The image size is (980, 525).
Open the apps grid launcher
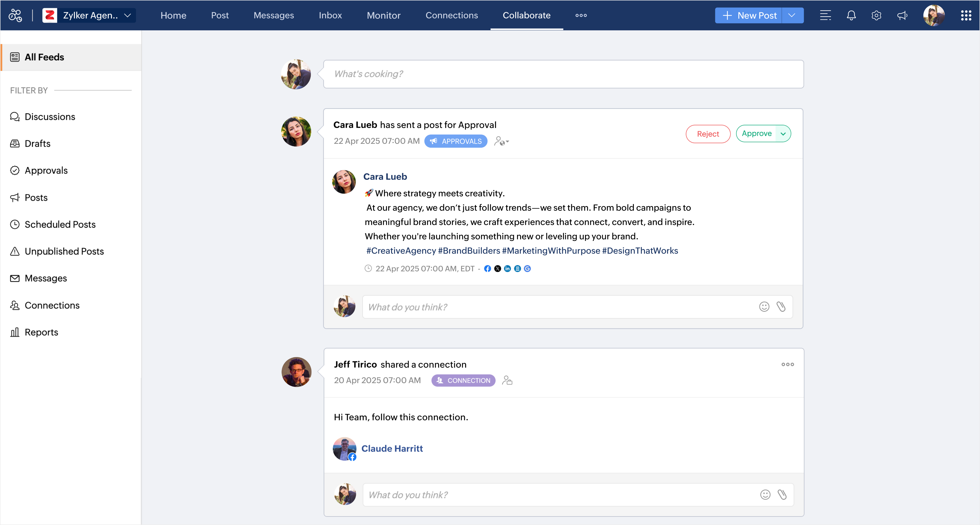pyautogui.click(x=966, y=16)
